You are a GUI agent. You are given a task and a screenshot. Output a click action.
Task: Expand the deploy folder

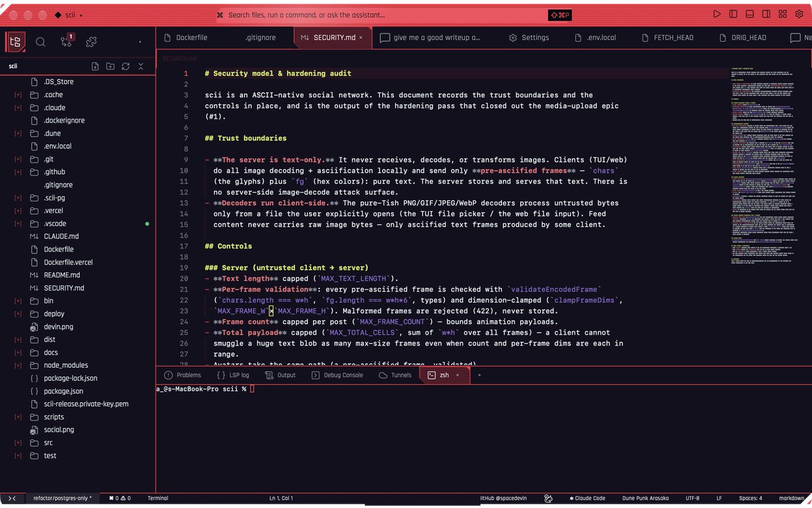(18, 314)
